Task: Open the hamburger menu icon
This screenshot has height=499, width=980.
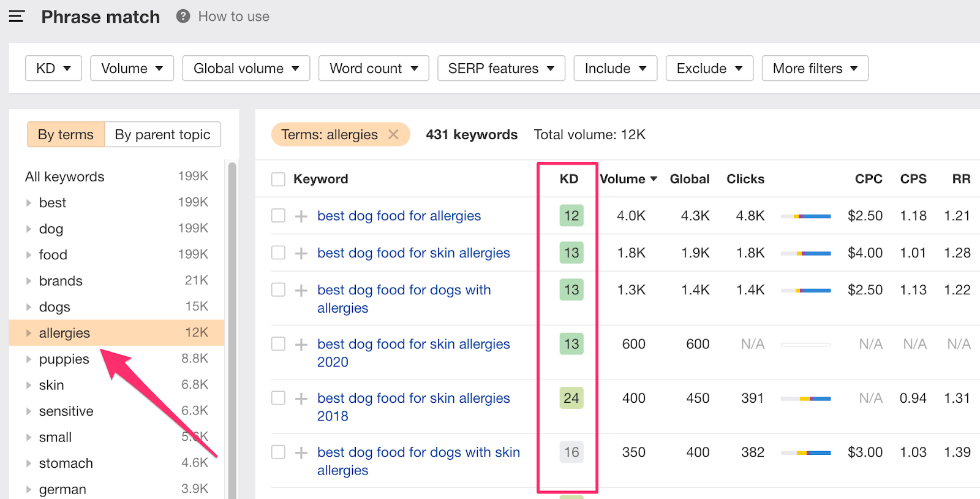Action: tap(17, 17)
